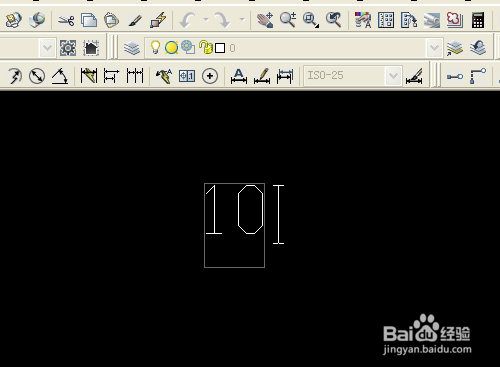Image resolution: width=500 pixels, height=367 pixels.
Task: Click the "10" text in the drawing
Action: pyautogui.click(x=234, y=209)
